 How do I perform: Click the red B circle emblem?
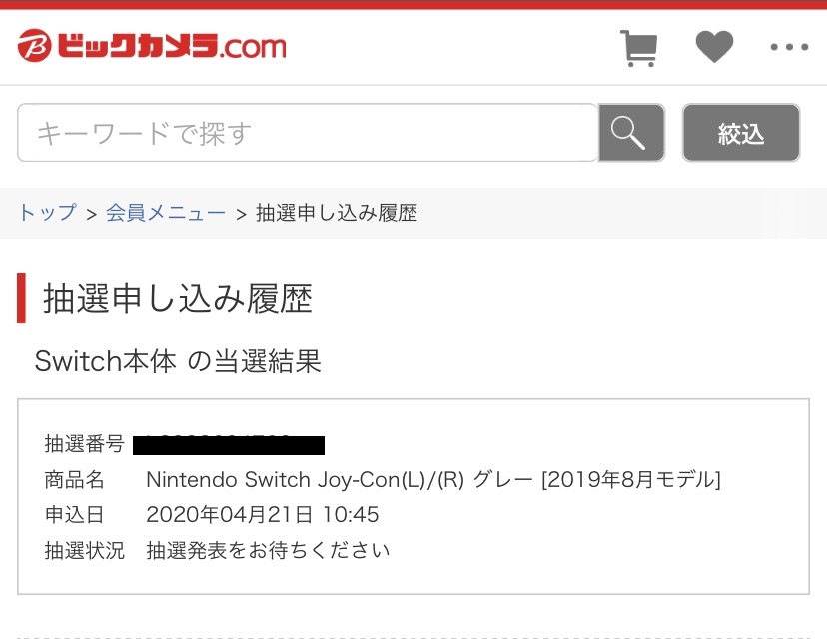pos(34,45)
